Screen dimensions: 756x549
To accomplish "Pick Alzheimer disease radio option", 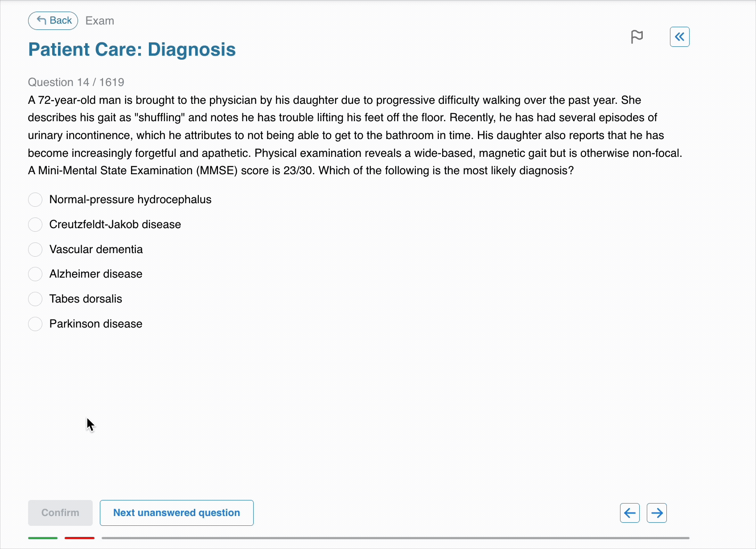I will pos(35,274).
